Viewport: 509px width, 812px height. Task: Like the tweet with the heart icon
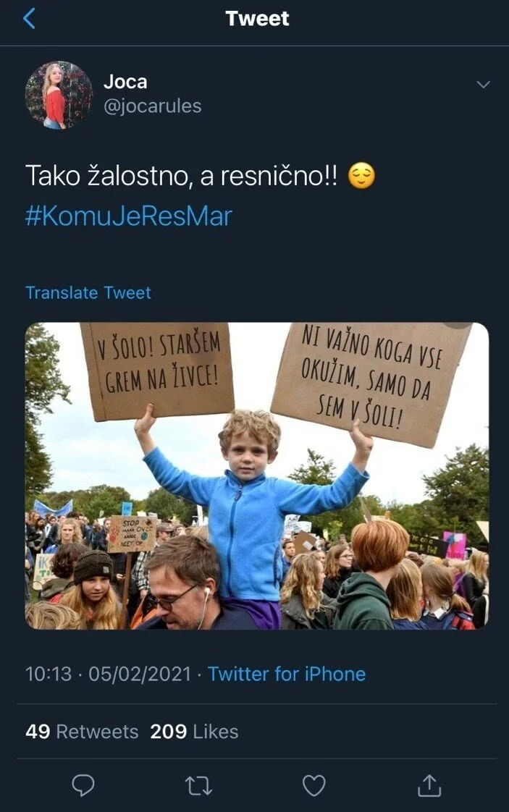tap(314, 786)
